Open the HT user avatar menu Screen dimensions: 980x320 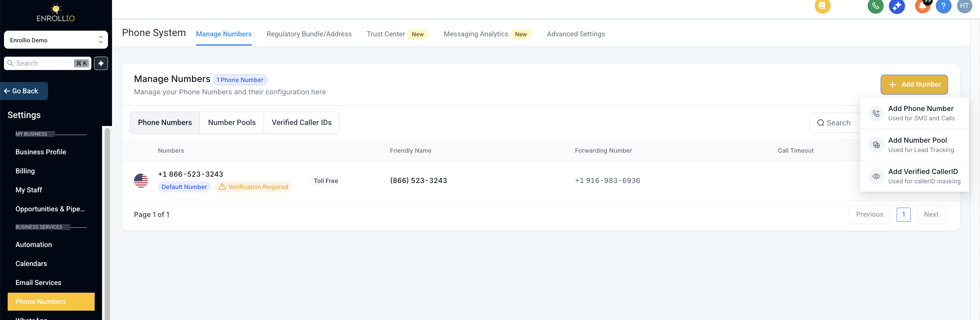[x=964, y=6]
